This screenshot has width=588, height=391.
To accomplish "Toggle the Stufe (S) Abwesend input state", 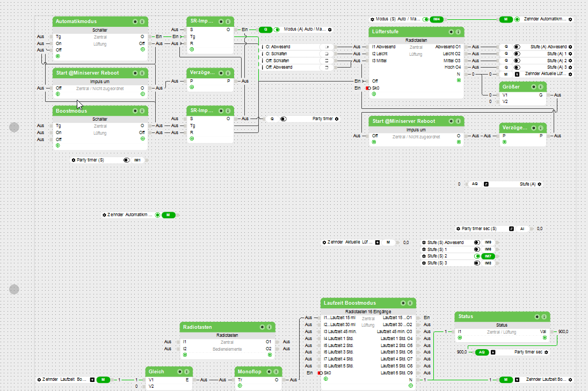I will [x=476, y=242].
